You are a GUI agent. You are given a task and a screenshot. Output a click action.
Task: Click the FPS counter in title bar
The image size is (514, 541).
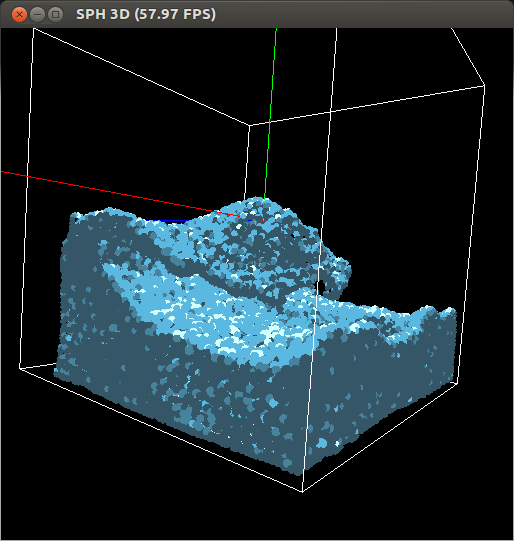point(175,14)
